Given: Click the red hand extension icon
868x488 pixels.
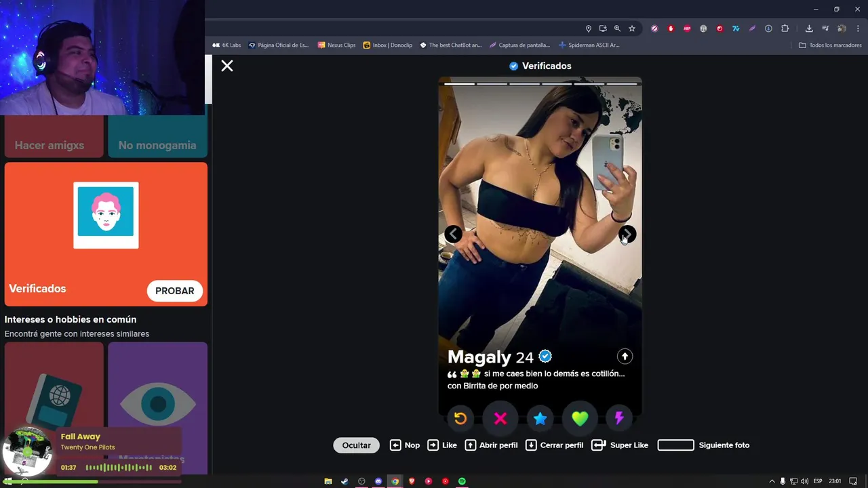Looking at the screenshot, I should click(671, 28).
